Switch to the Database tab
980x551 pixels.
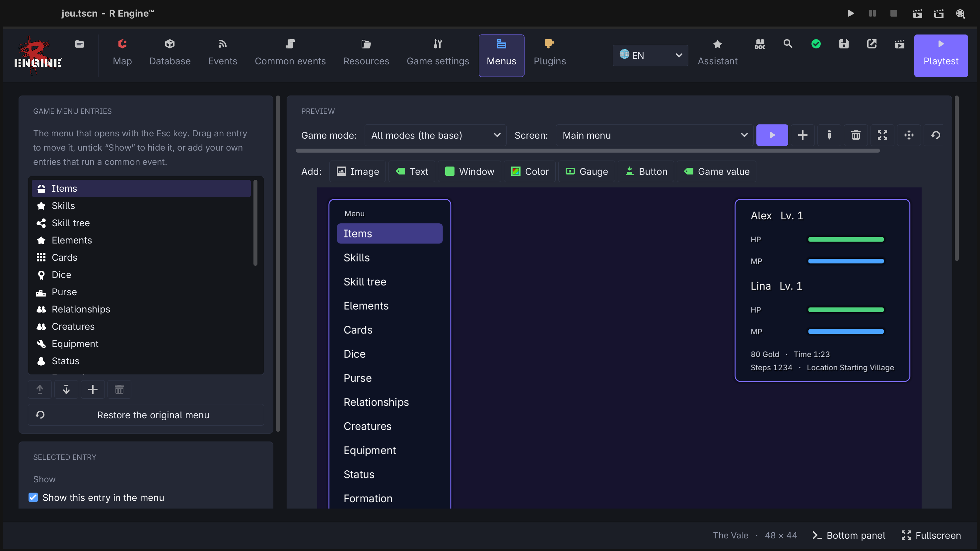(x=170, y=55)
